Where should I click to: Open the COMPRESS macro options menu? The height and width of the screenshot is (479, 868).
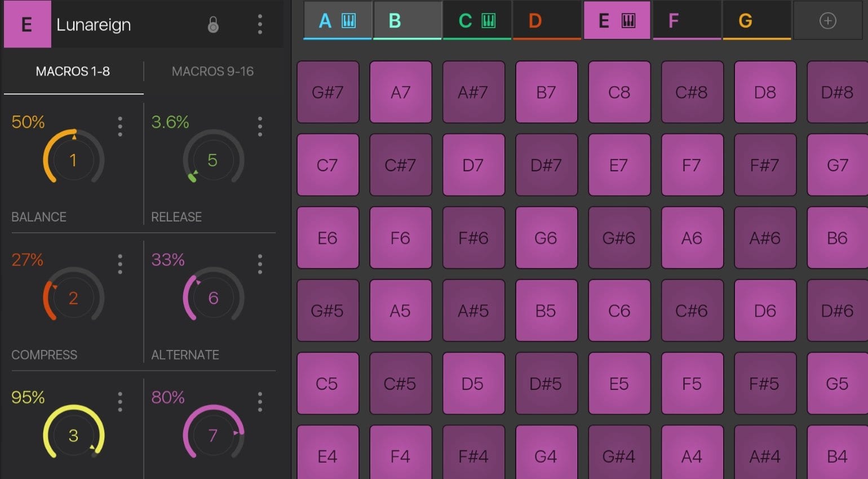point(119,263)
